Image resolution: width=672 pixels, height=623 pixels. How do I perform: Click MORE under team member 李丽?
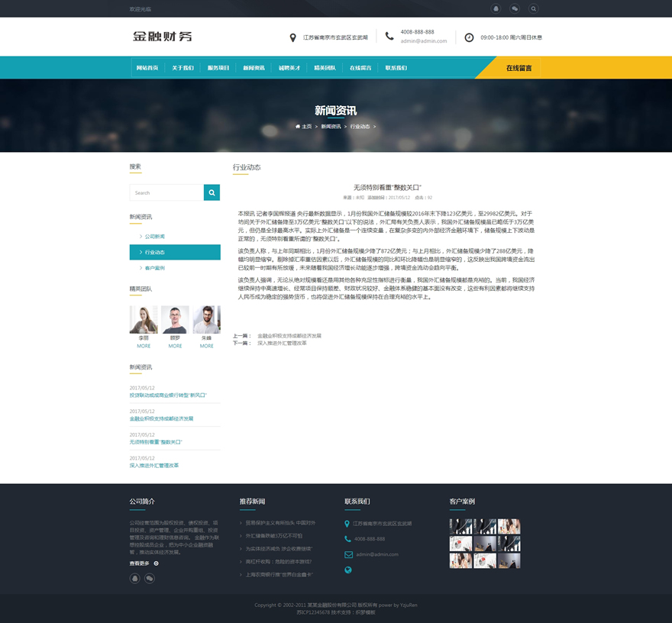coord(144,346)
